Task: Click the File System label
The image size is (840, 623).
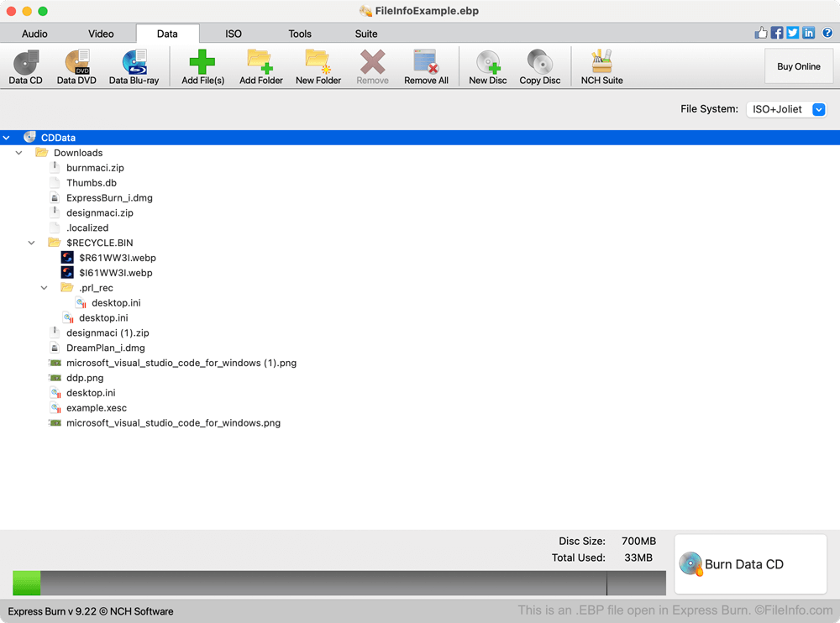Action: (x=709, y=109)
